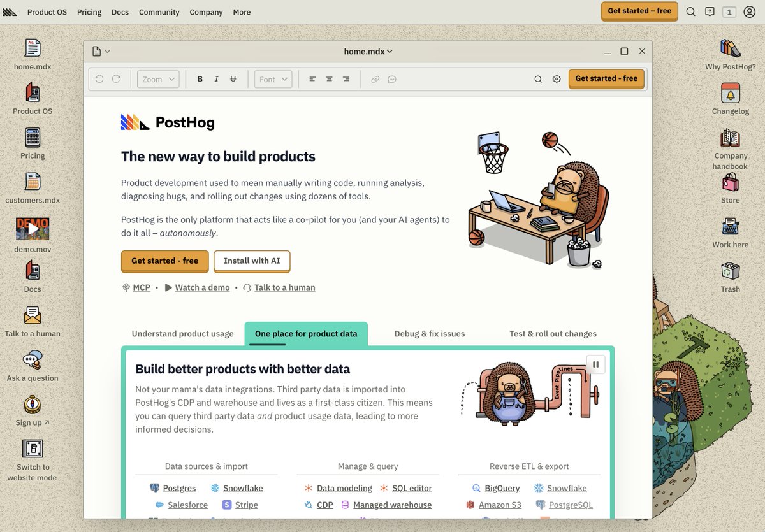Open the Zoom dropdown
The width and height of the screenshot is (765, 532).
157,79
